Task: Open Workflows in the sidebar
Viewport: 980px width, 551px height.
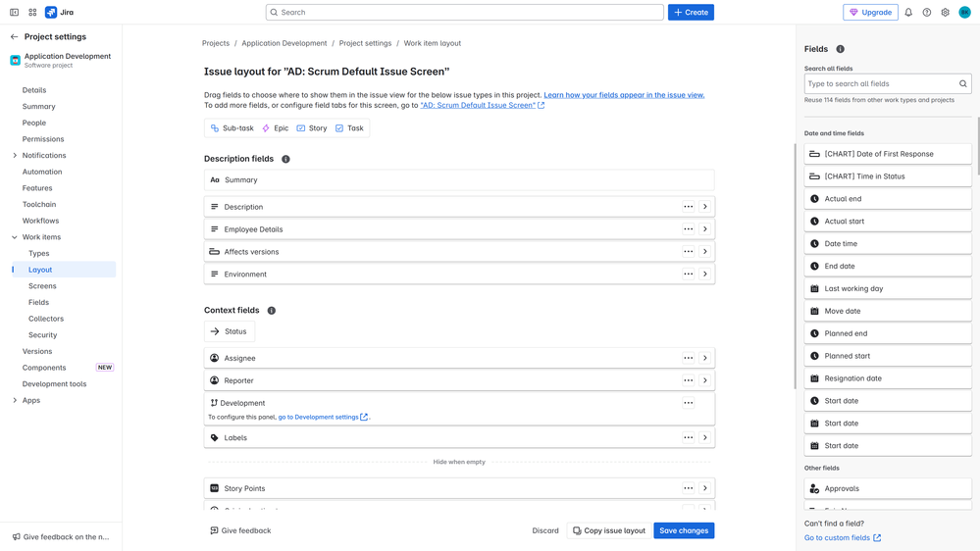Action: pyautogui.click(x=40, y=221)
